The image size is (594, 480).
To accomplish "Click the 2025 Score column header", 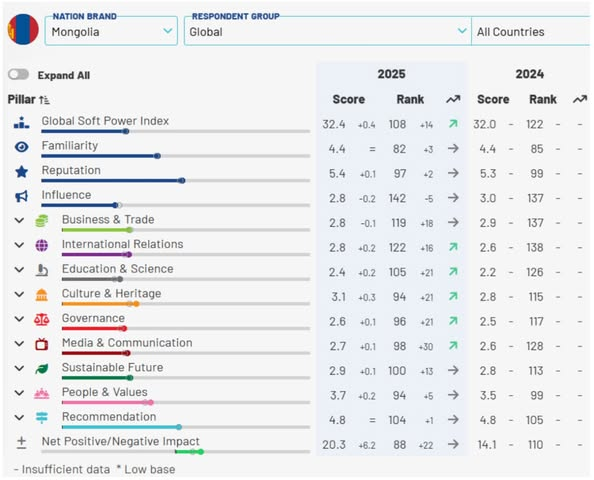I will pos(349,99).
